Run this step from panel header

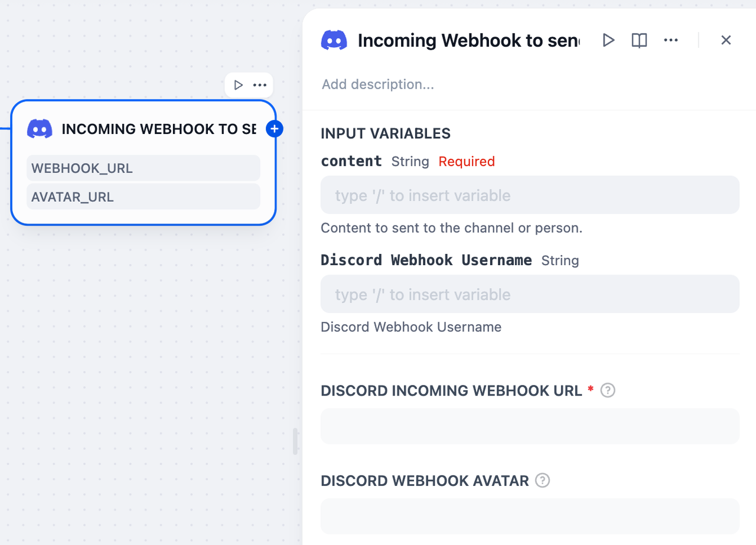[608, 40]
